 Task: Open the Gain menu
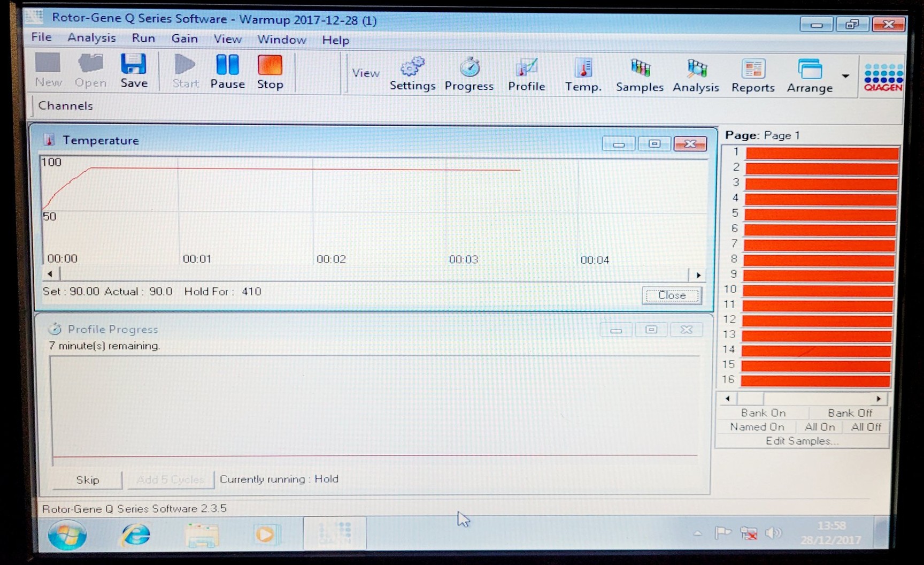point(184,39)
